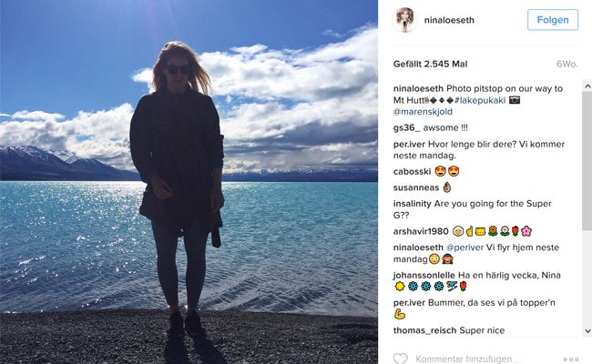Open susanneas commenter profile
This screenshot has height=364, width=592.
[416, 187]
